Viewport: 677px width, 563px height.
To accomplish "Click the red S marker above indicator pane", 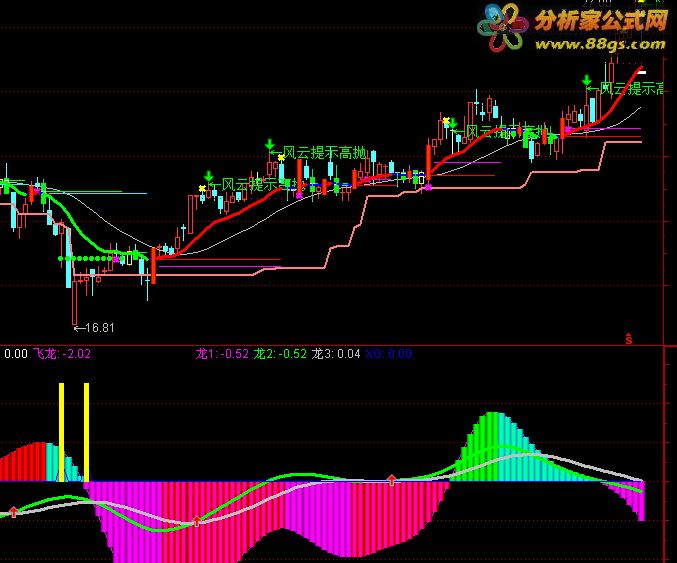I will [629, 339].
